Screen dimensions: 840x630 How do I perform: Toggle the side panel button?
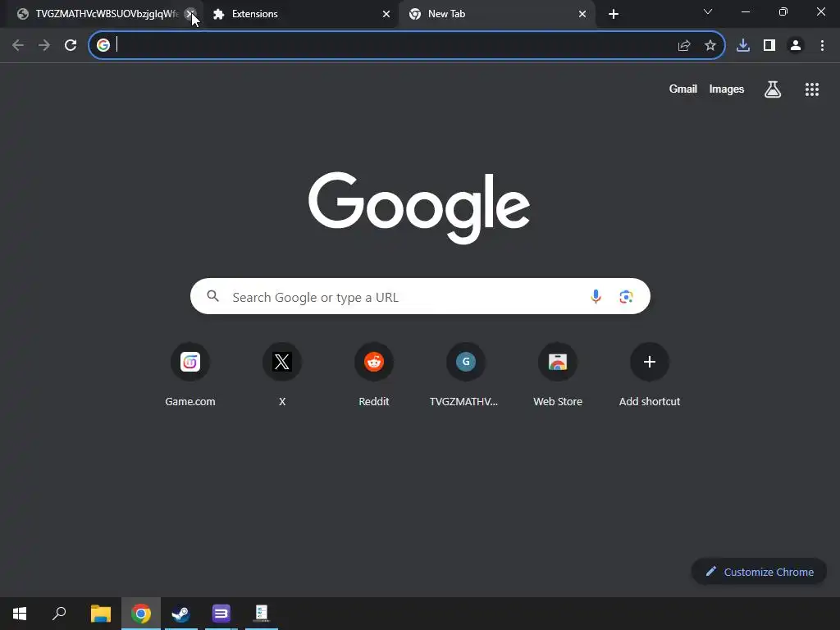(769, 46)
